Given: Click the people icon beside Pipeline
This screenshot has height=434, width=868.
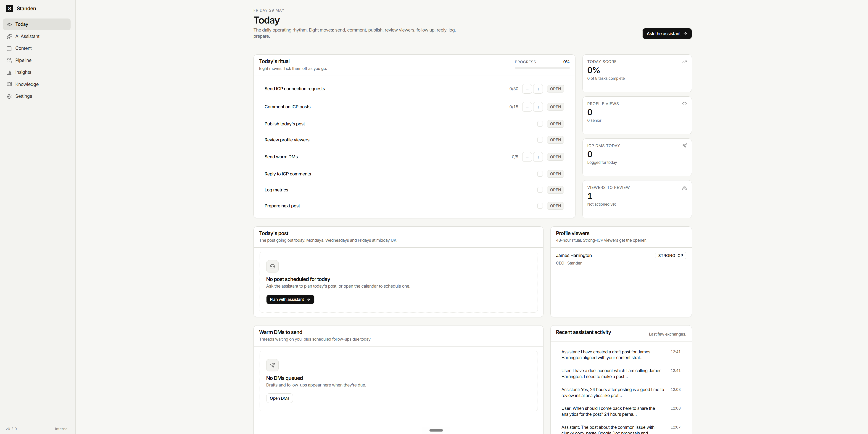Looking at the screenshot, I should point(9,60).
